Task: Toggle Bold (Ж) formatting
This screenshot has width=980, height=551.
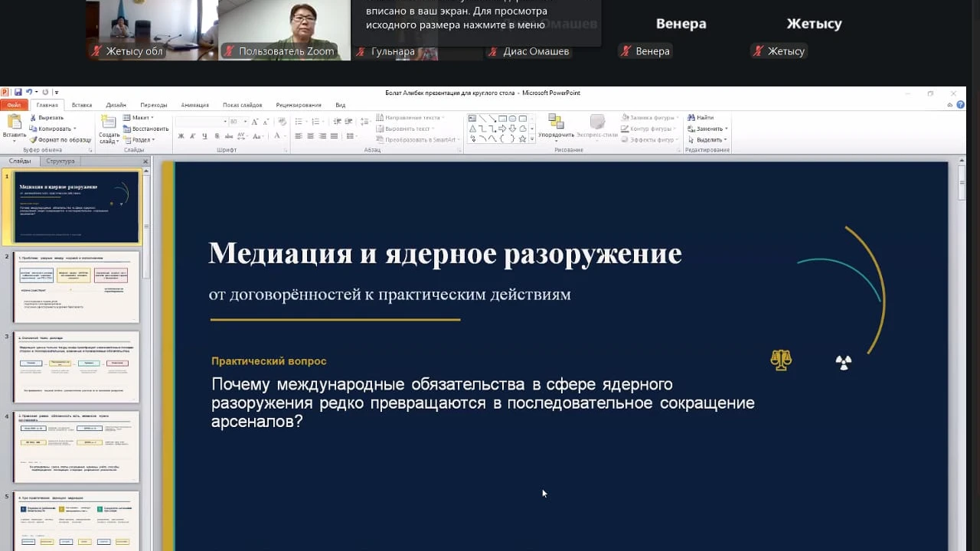Action: pos(181,136)
